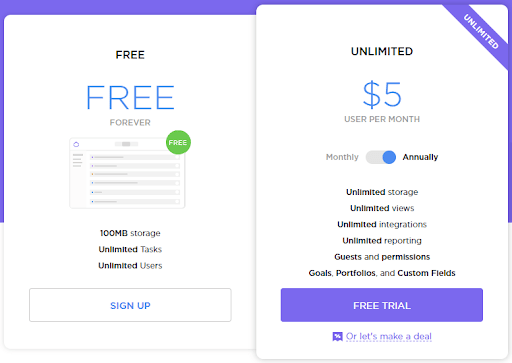The width and height of the screenshot is (512, 363).
Task: Click 'Goals, Portfolios, and Custom Fields' feature
Action: pyautogui.click(x=382, y=273)
